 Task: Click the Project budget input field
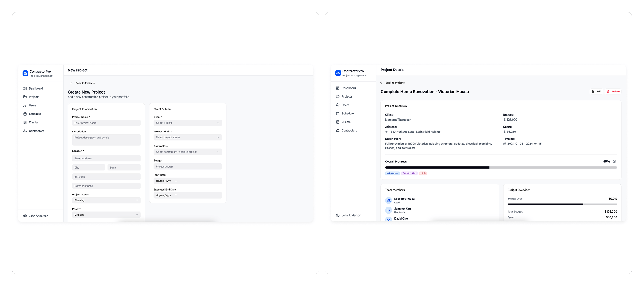[188, 166]
